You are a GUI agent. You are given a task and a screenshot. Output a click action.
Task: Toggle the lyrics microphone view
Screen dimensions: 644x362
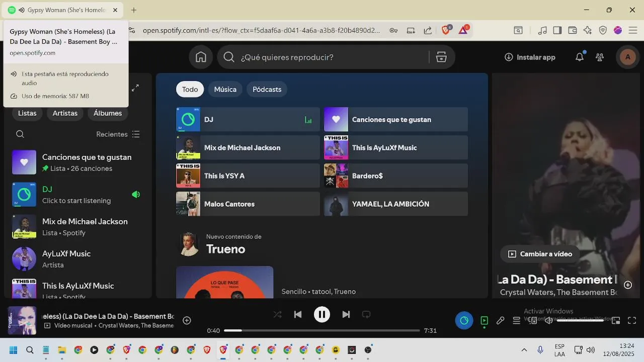500,320
